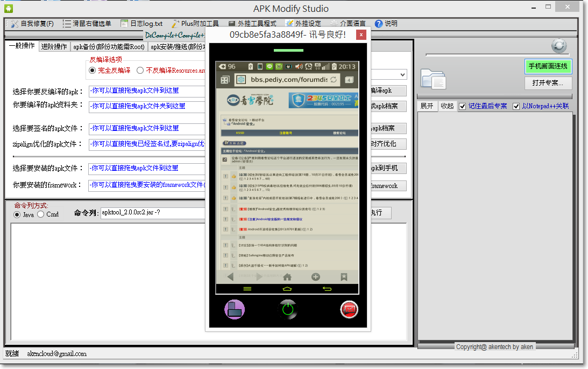Open the 自我修复(F) self-repair menu
Viewport: 588px width, 369px height.
[x=32, y=24]
